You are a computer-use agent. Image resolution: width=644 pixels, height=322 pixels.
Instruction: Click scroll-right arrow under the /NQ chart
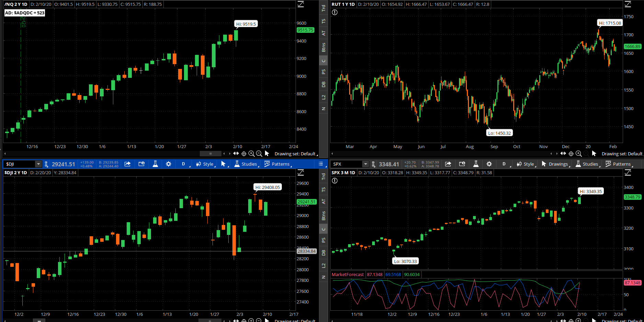coord(230,154)
